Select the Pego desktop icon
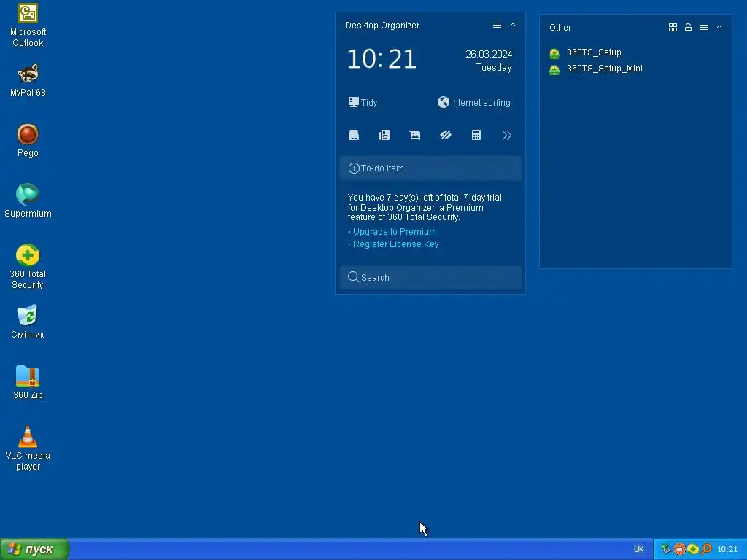 [x=28, y=141]
